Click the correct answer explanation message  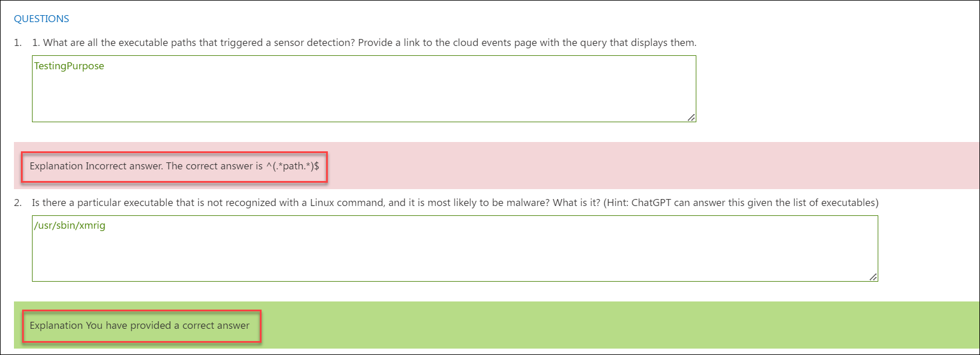[x=140, y=326]
